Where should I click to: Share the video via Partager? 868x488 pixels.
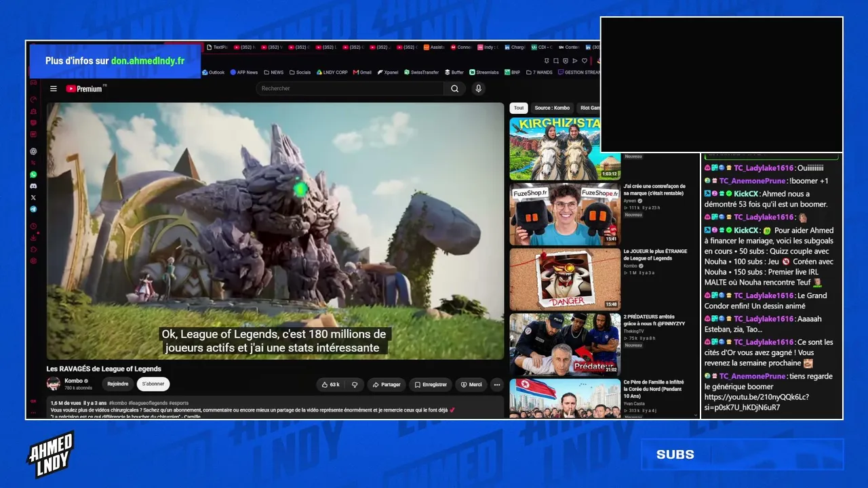(387, 384)
